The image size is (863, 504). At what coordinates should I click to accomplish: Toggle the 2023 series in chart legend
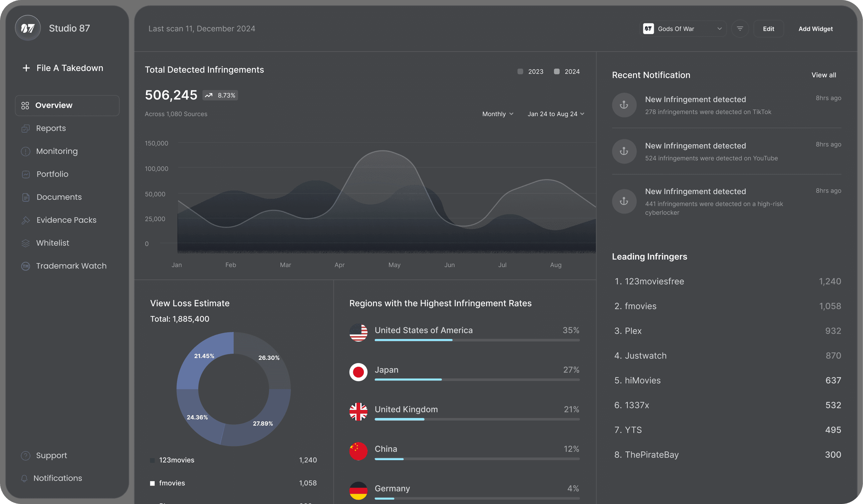point(531,72)
